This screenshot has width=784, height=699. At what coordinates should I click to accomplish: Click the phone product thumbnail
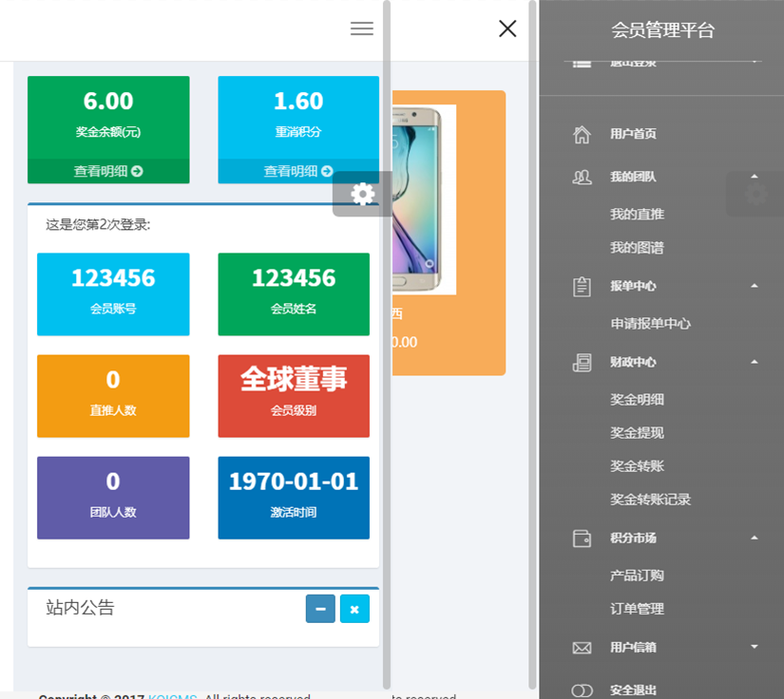pyautogui.click(x=424, y=199)
